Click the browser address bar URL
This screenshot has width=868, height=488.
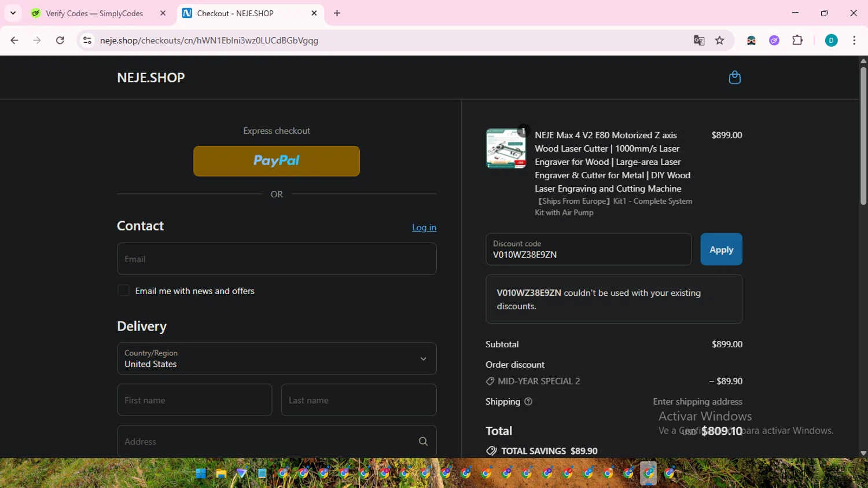(x=209, y=41)
